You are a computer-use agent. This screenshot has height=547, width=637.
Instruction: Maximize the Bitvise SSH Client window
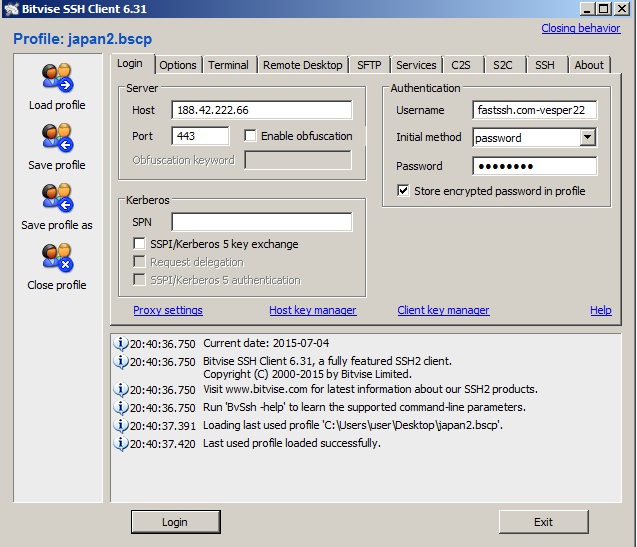coord(604,9)
